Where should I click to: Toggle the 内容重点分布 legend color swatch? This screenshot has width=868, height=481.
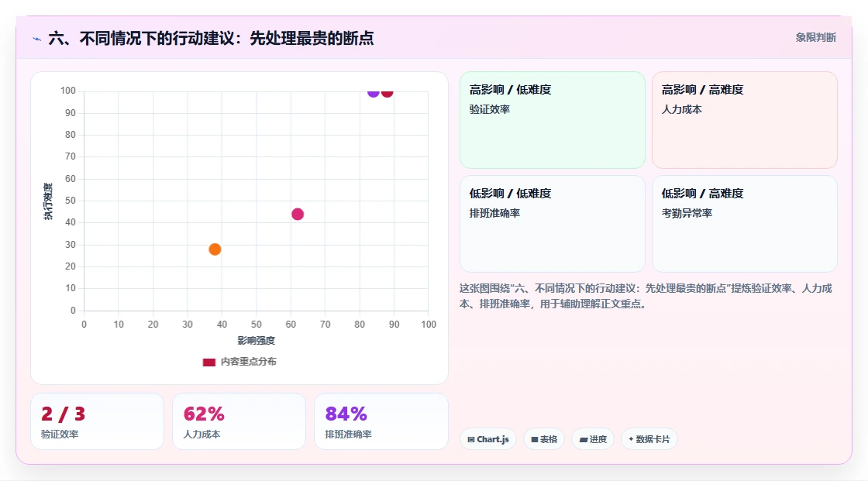(208, 362)
